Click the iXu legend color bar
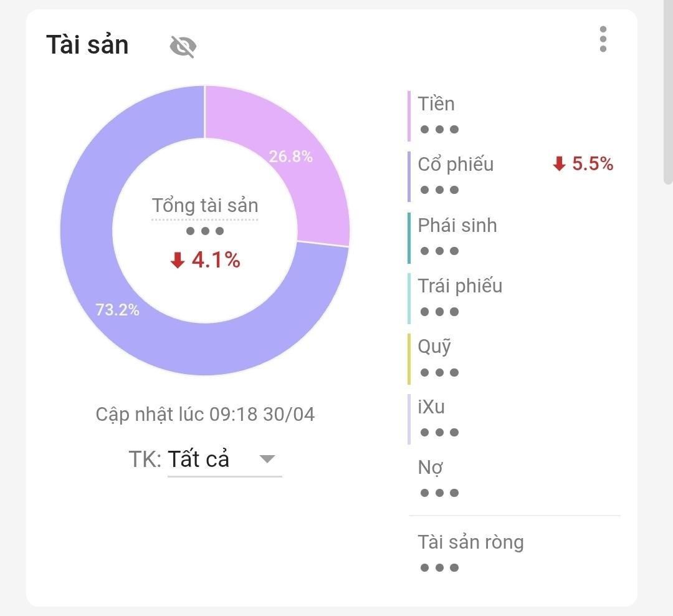 pos(409,418)
